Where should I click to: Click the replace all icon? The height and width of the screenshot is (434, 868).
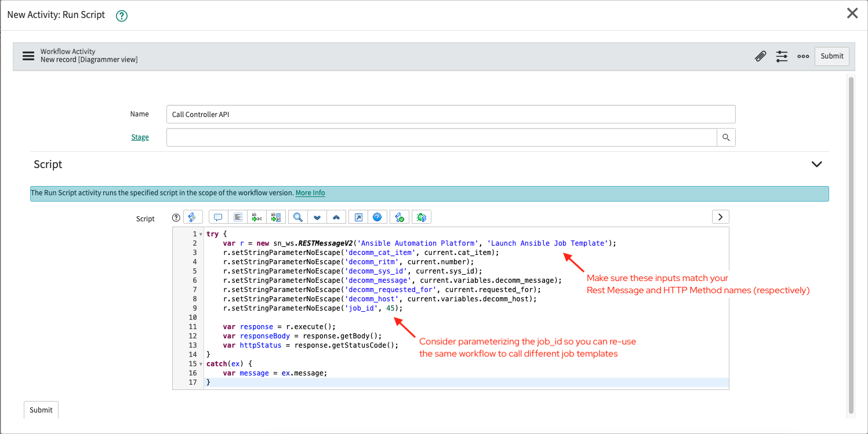point(275,217)
